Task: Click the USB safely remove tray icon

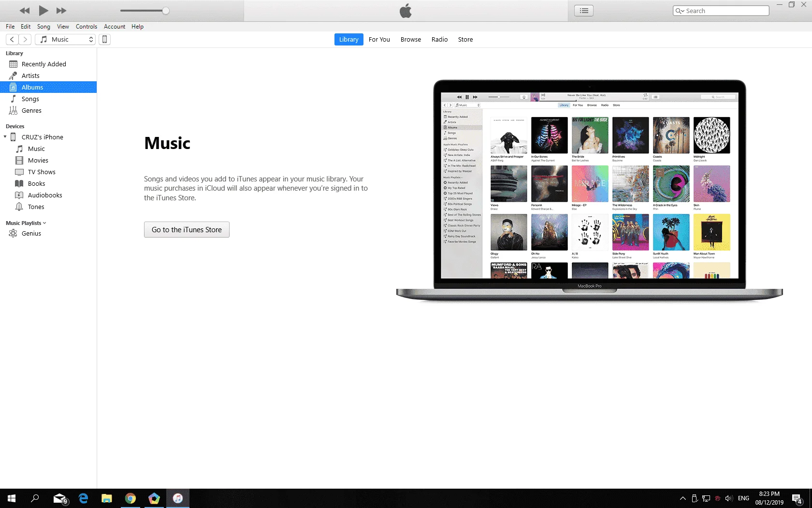Action: click(x=694, y=498)
